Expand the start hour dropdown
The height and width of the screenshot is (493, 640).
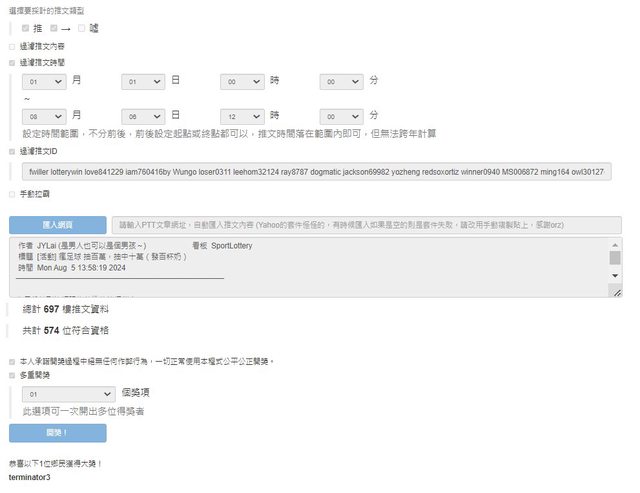click(x=242, y=81)
